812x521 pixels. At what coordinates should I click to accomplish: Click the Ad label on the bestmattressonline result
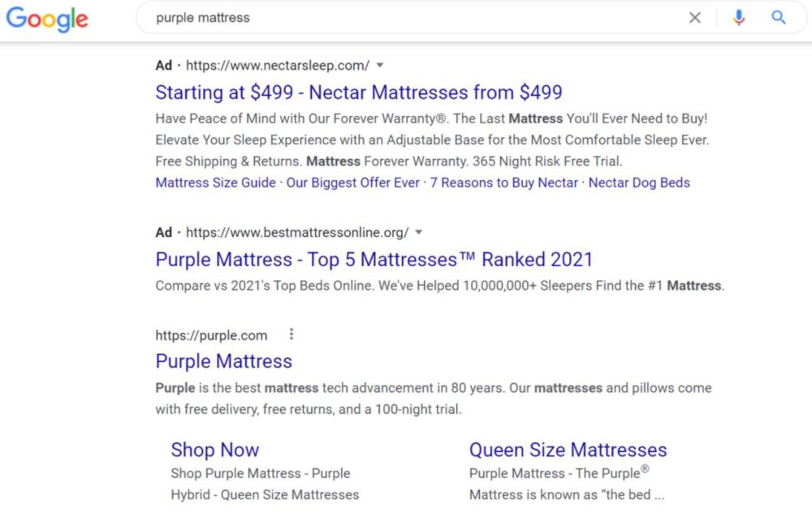(164, 232)
